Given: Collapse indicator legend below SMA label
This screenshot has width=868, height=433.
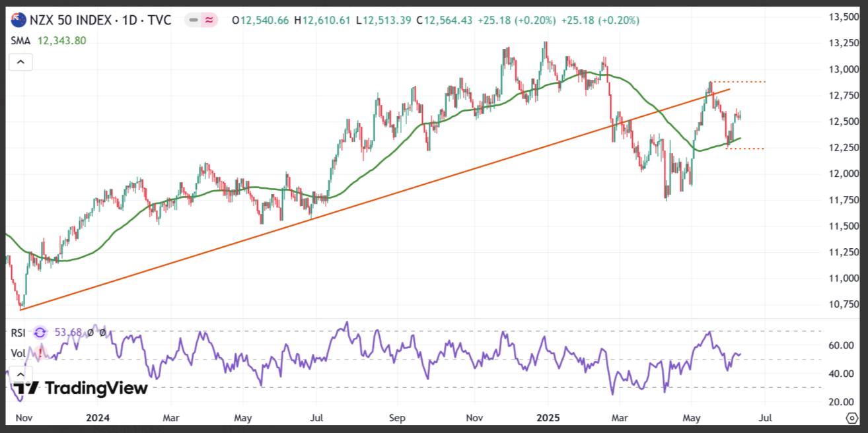Looking at the screenshot, I should click(20, 62).
